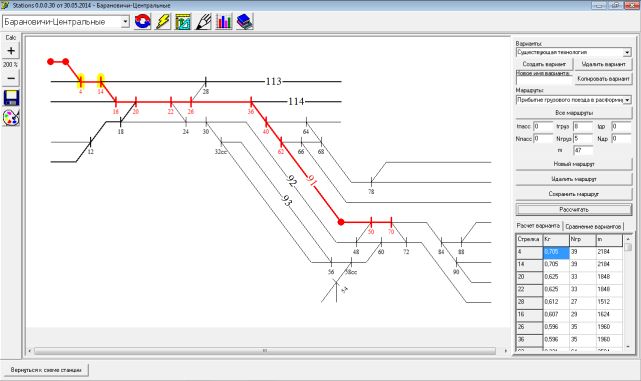
Task: Click the Рассчитать button
Action: pyautogui.click(x=574, y=209)
